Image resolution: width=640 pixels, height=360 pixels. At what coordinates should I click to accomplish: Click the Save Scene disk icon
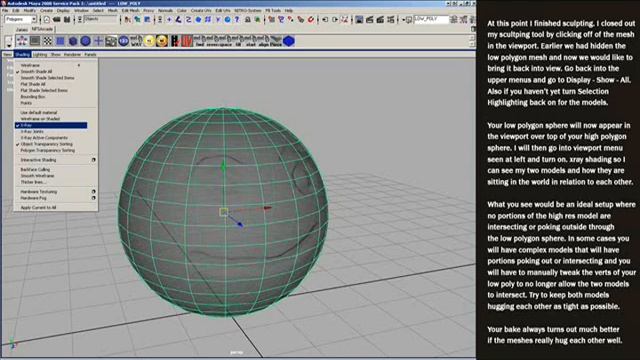tap(67, 19)
